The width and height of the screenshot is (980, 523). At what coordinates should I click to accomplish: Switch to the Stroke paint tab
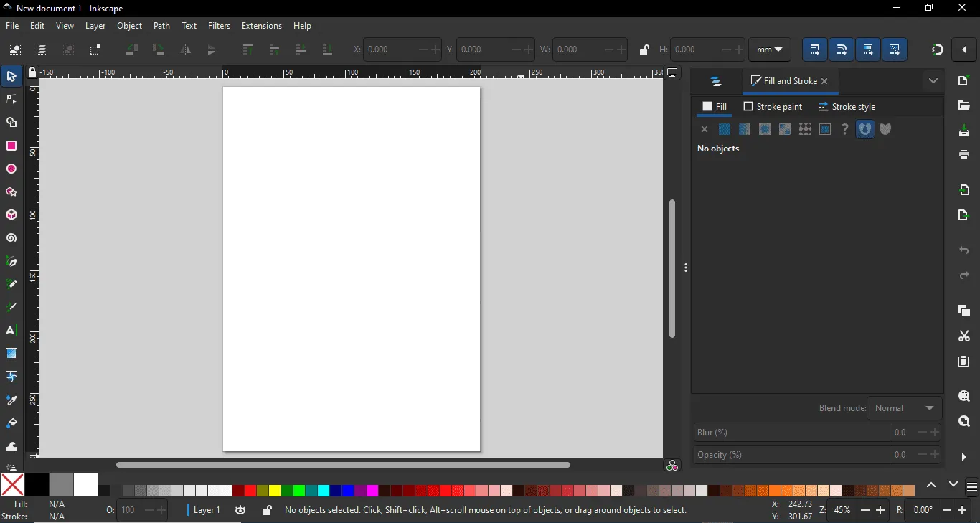(773, 107)
